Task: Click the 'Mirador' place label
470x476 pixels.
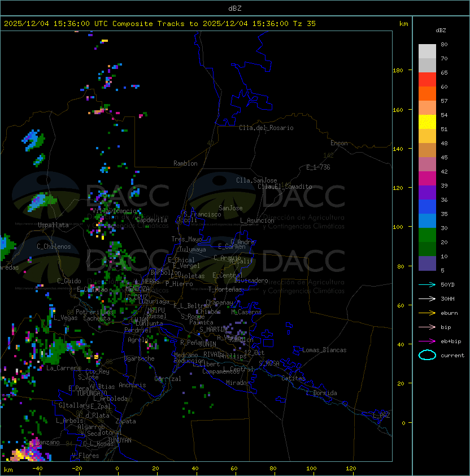Action: 238,383
